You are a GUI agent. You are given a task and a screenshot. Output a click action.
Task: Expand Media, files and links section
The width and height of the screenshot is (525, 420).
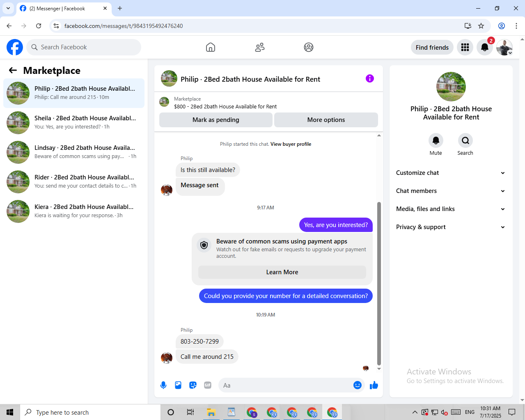coord(451,209)
